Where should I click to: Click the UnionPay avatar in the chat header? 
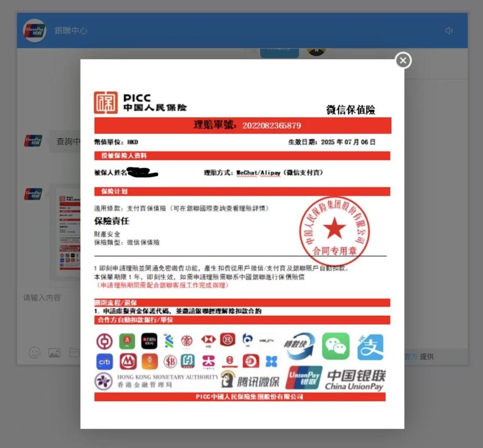(x=35, y=31)
